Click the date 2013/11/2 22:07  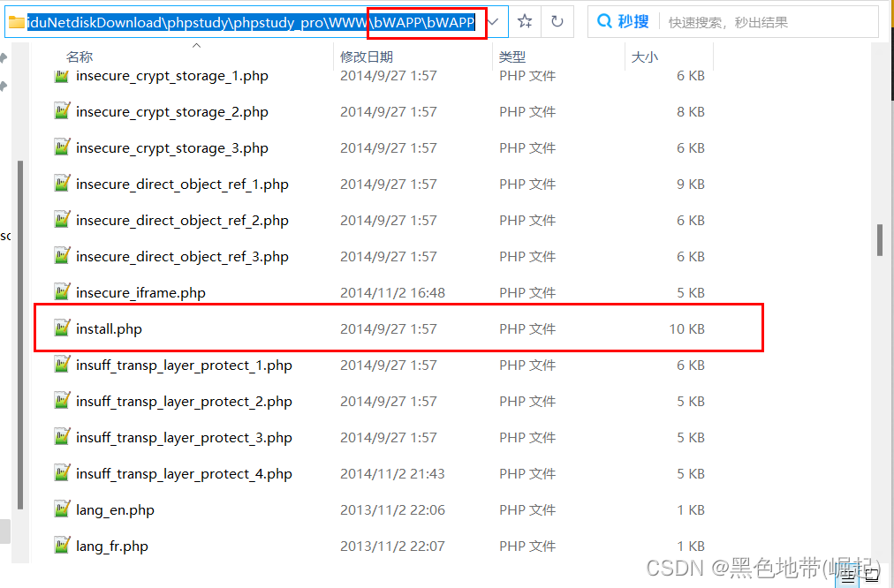[x=392, y=547]
